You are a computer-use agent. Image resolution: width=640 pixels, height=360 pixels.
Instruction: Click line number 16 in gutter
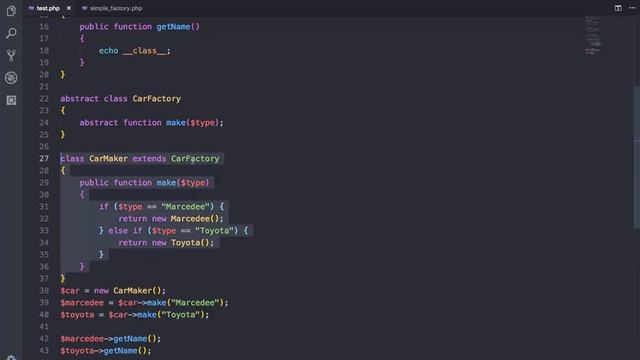[x=44, y=27]
